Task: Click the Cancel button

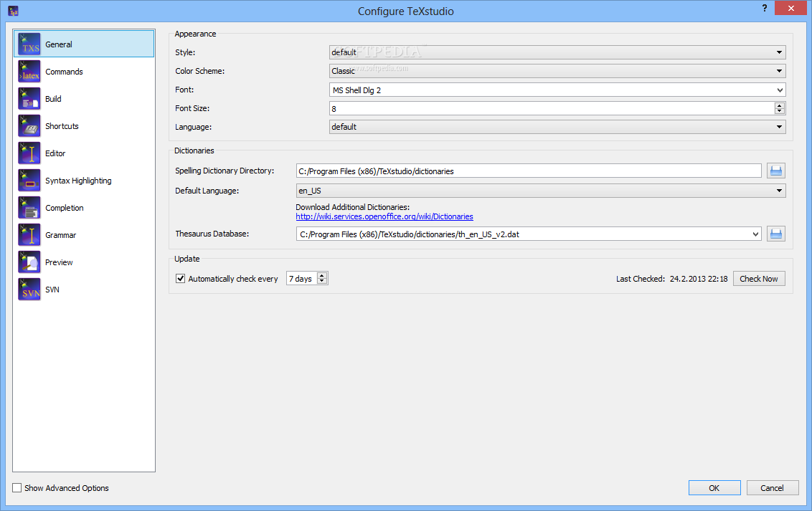Action: coord(772,488)
